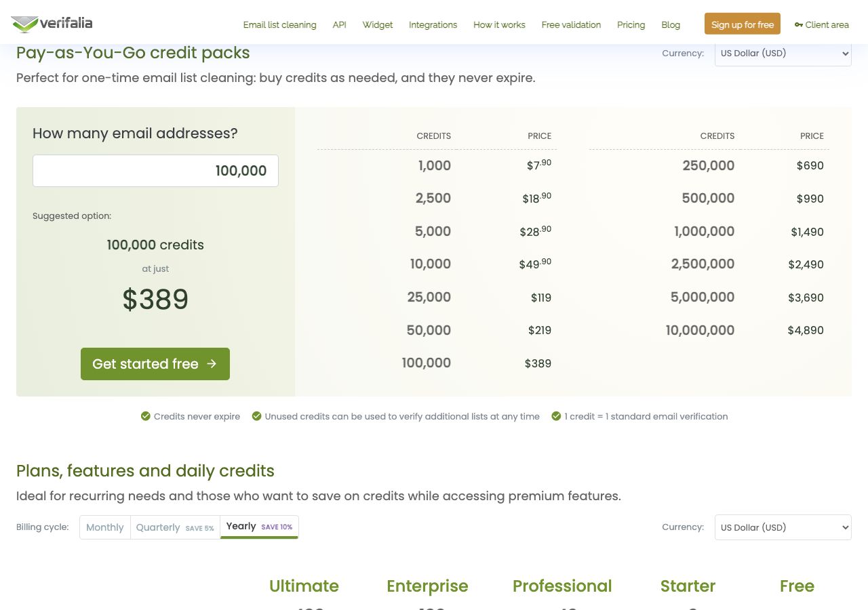Click the Ultimate plan heading

(x=304, y=586)
